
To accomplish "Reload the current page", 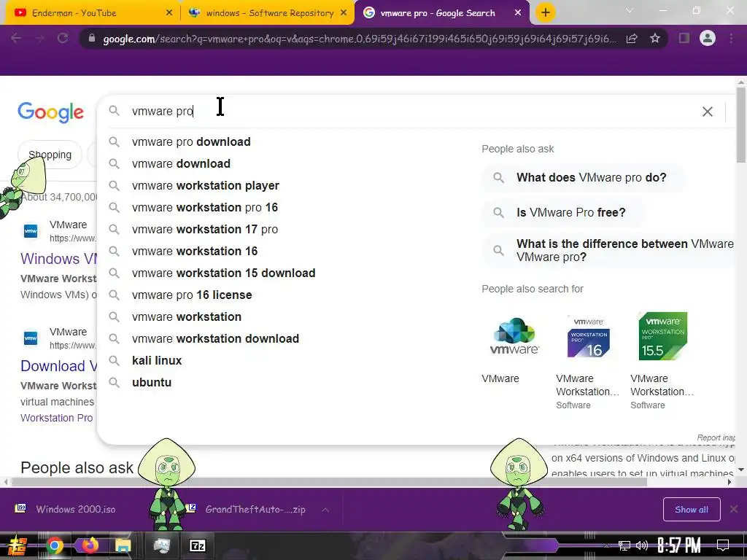I will pos(63,38).
